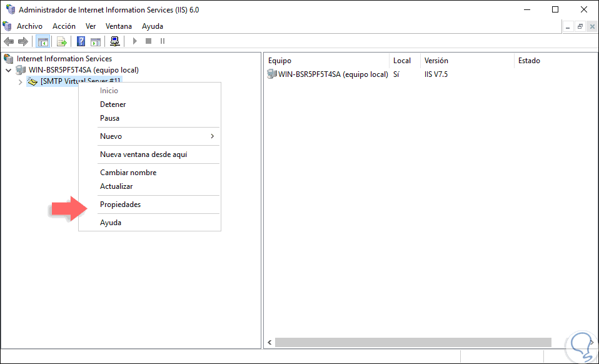Choose Ayuda in the context menu
This screenshot has width=599, height=364.
pos(150,222)
